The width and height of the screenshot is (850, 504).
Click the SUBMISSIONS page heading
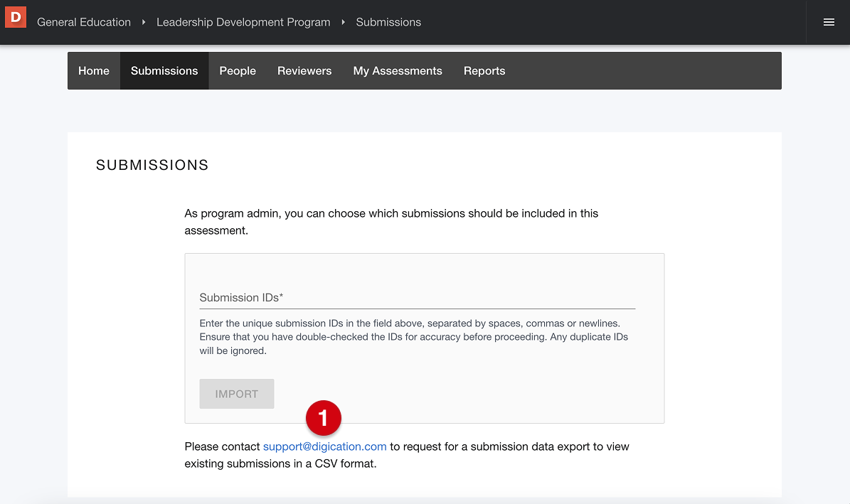(152, 166)
